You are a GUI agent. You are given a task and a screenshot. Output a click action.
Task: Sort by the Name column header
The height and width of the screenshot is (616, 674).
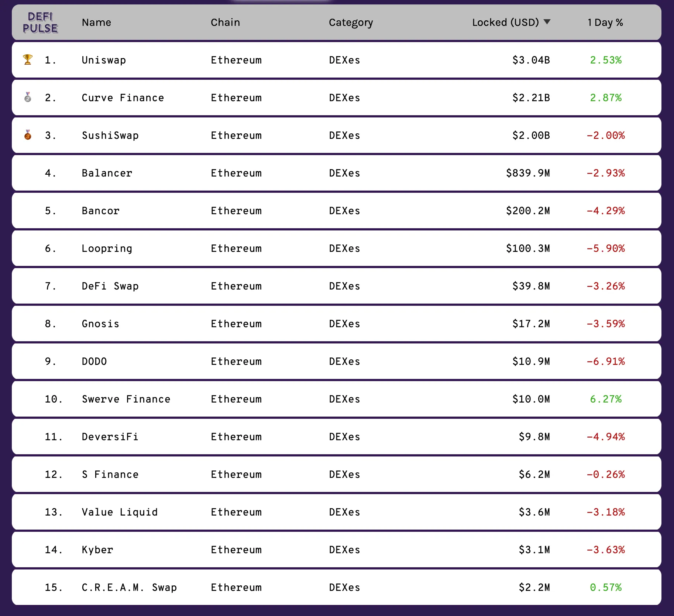96,23
